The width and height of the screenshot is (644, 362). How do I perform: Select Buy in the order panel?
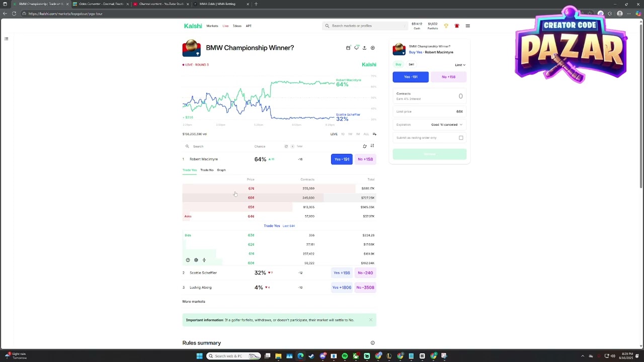pyautogui.click(x=398, y=64)
